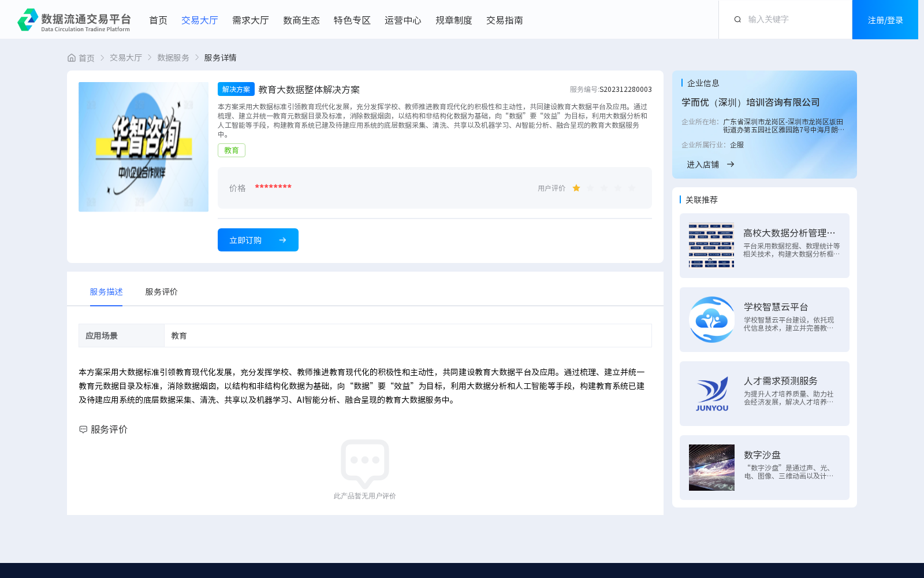Viewport: 924px width, 578px height.
Task: Open 交易指南 navigation item
Action: click(505, 20)
